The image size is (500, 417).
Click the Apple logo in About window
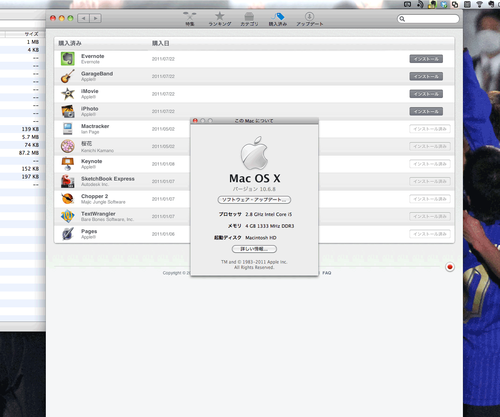coord(254,153)
